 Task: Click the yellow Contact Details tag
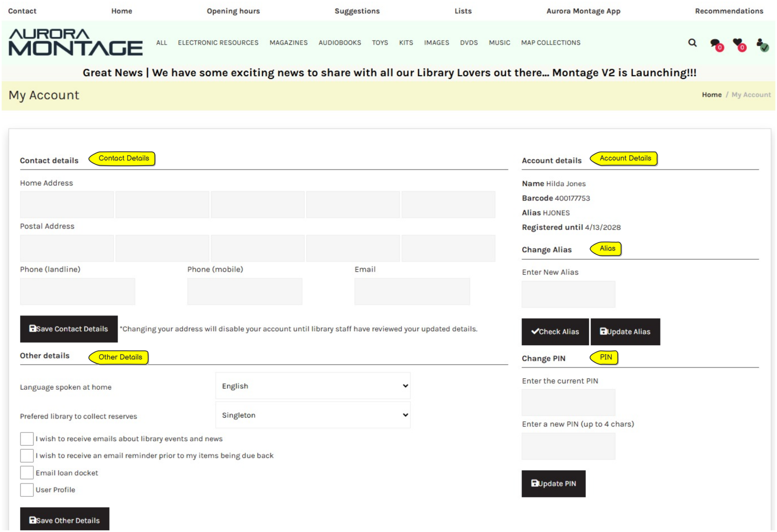point(122,158)
